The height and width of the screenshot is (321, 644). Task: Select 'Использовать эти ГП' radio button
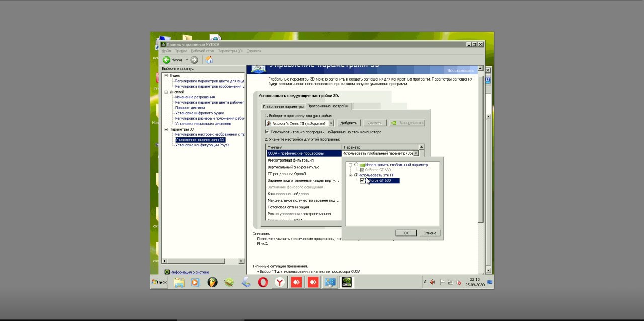click(356, 175)
